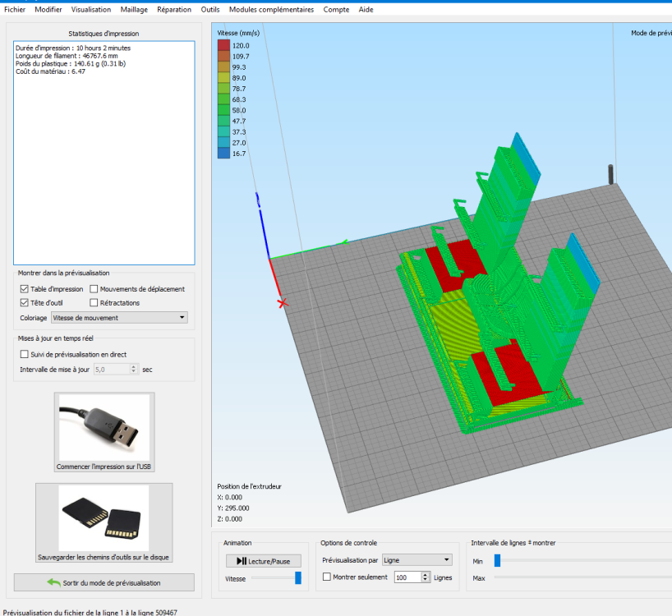This screenshot has width=672, height=616.
Task: Click the status bar Prévisualisation du fichier text
Action: pyautogui.click(x=90, y=613)
